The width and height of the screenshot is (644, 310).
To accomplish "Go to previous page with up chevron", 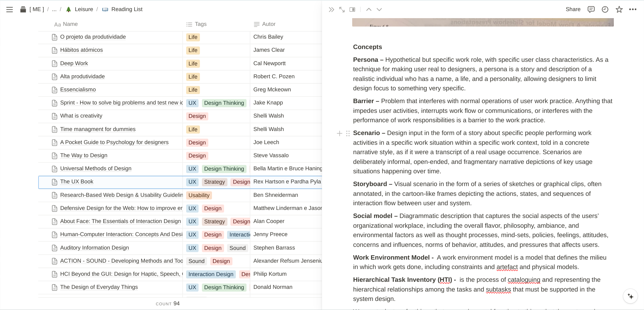I will [369, 9].
